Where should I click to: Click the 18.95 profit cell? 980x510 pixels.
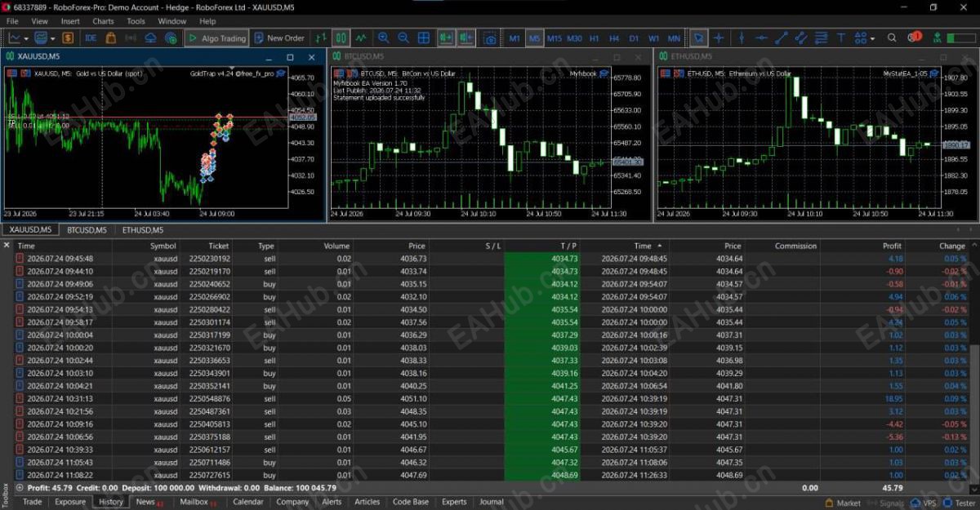point(893,398)
